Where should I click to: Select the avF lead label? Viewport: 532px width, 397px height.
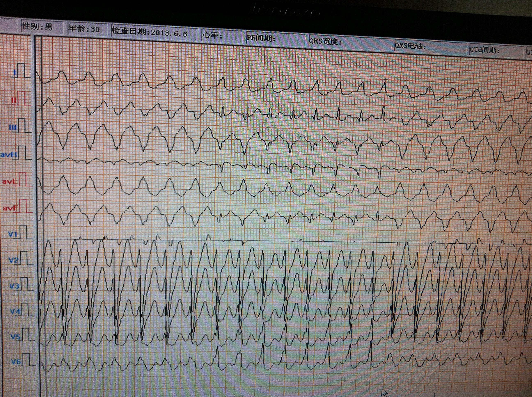11,208
